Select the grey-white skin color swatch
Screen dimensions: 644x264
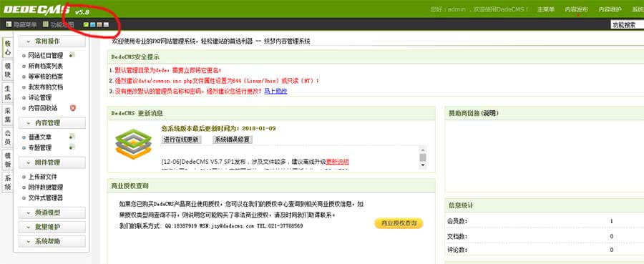click(x=106, y=25)
